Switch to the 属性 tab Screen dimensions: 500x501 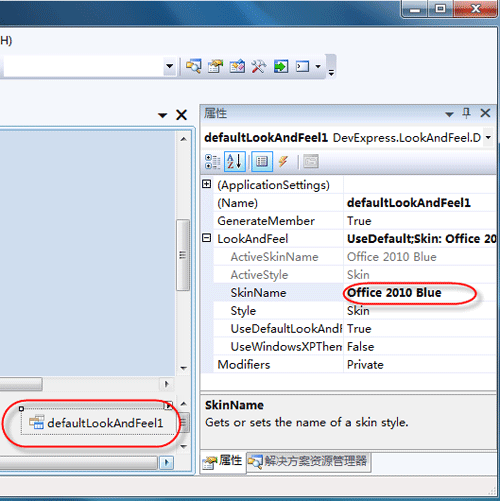click(x=223, y=462)
